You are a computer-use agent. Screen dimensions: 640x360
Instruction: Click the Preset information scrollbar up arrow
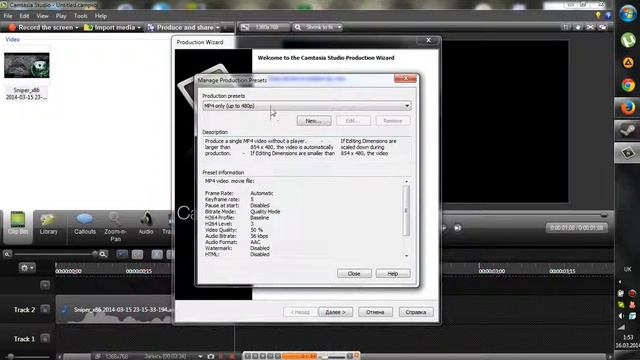(406, 181)
